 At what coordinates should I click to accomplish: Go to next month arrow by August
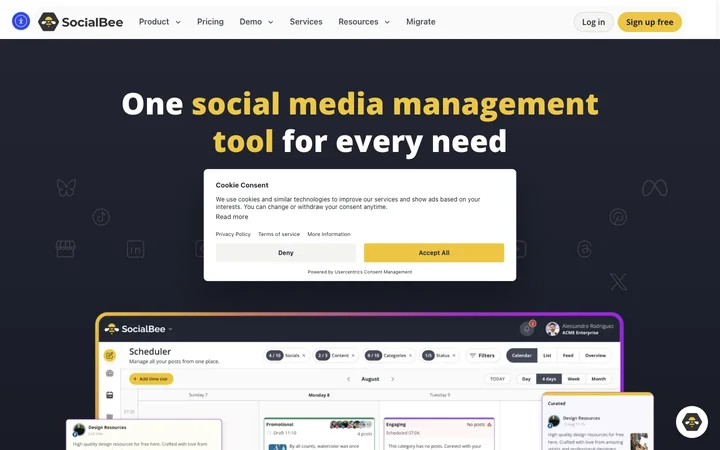(x=393, y=379)
